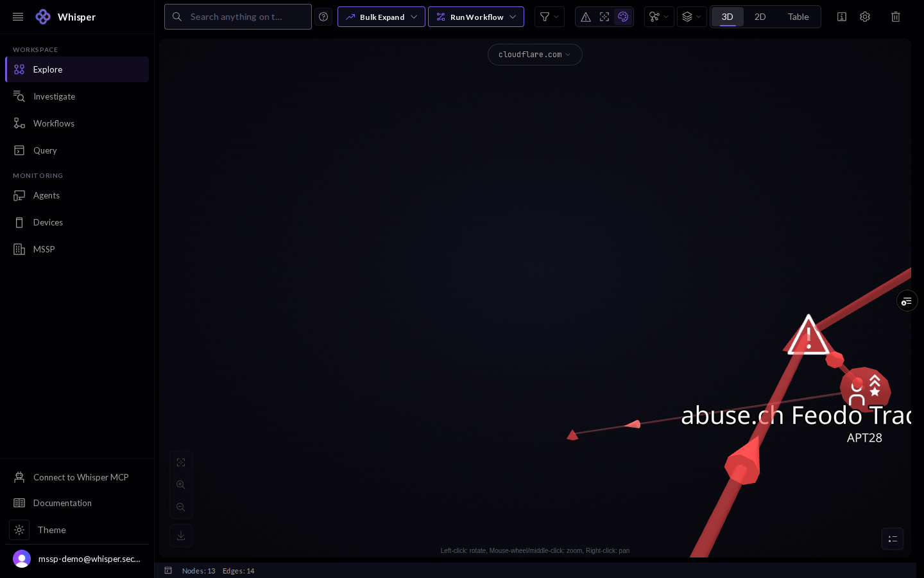Viewport: 924px width, 578px height.
Task: Click Connect to Whisper MCP
Action: 77,477
